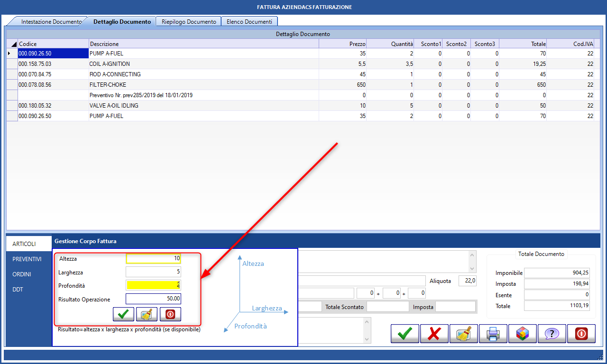Viewport: 607px width, 364px height.
Task: Click the row selector arrow for first row
Action: point(12,54)
